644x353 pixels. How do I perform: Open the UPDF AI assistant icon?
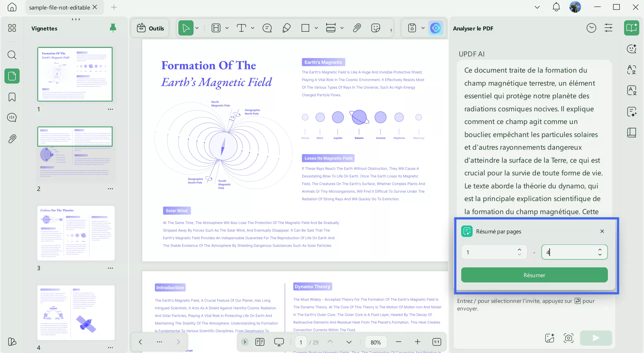(436, 28)
